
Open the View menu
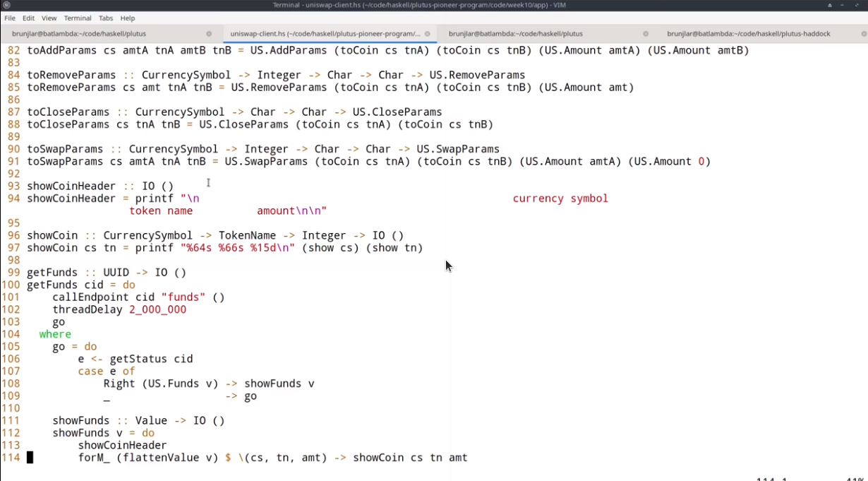click(49, 18)
